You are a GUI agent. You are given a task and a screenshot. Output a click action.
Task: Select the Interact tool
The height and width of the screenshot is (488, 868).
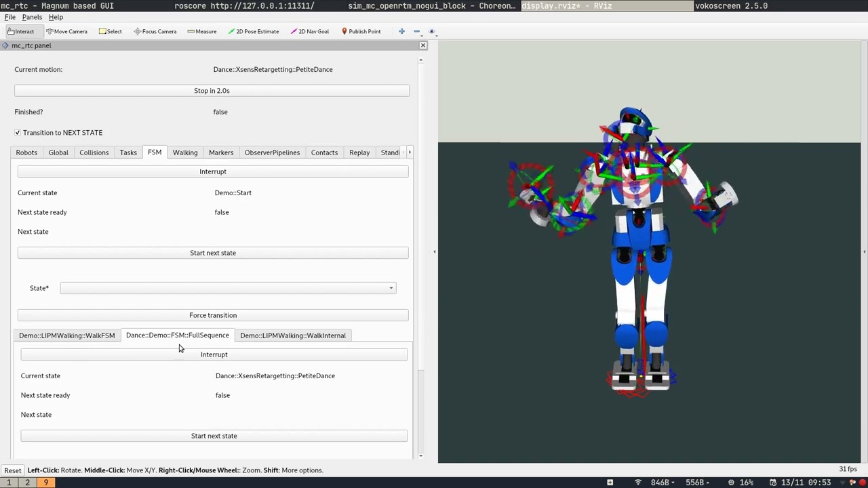20,31
